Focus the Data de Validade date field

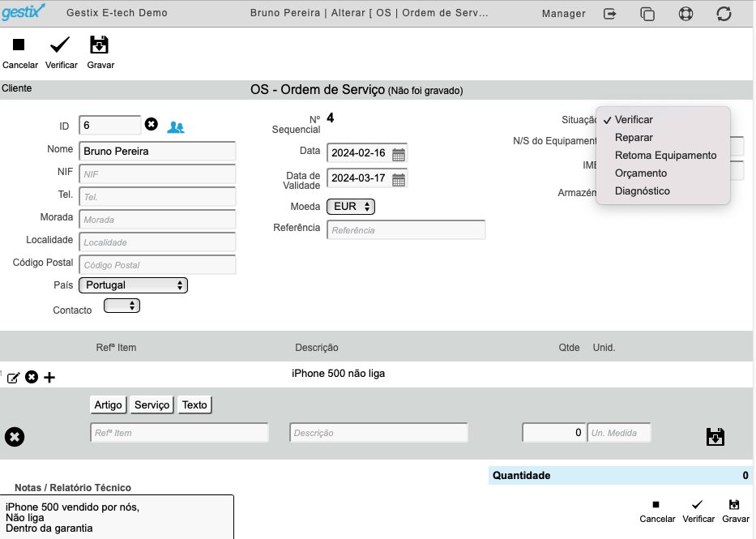tap(359, 178)
